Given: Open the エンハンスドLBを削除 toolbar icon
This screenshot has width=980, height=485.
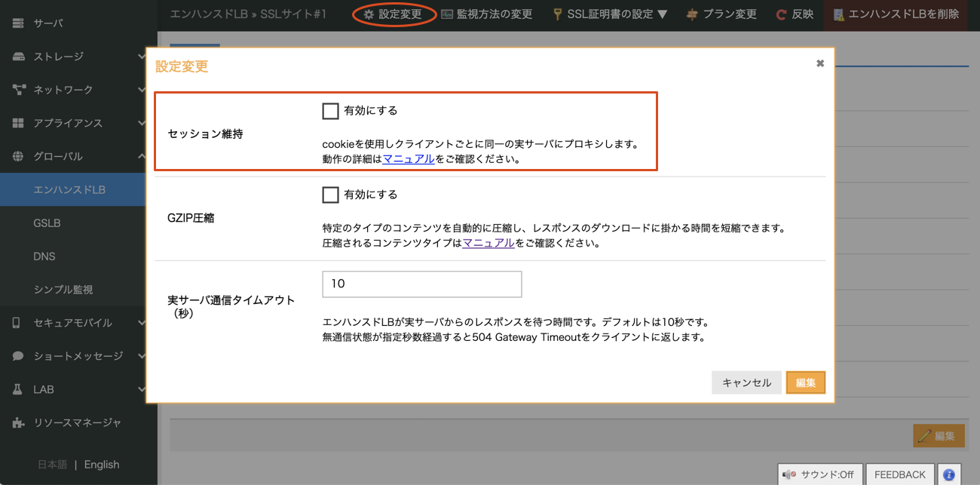Looking at the screenshot, I should [839, 14].
